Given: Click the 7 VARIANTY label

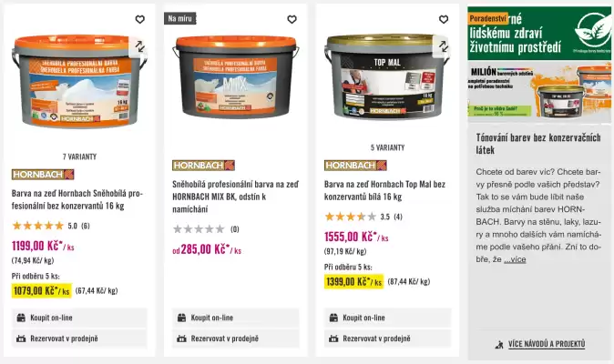Looking at the screenshot, I should click(79, 157).
